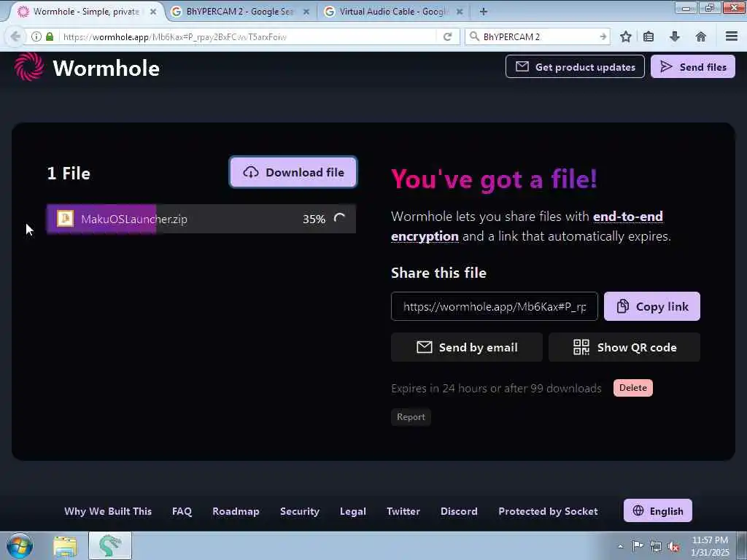Click the share link text field
Image resolution: width=747 pixels, height=560 pixels.
pyautogui.click(x=494, y=306)
